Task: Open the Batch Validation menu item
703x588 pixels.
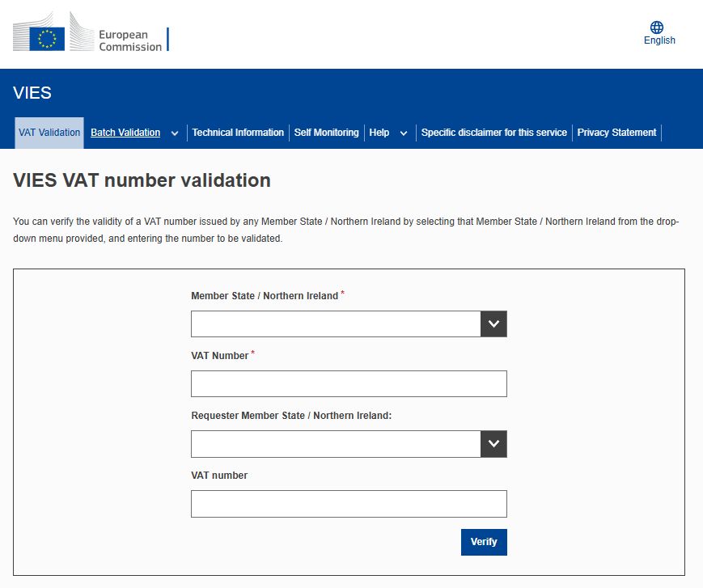Action: click(125, 133)
